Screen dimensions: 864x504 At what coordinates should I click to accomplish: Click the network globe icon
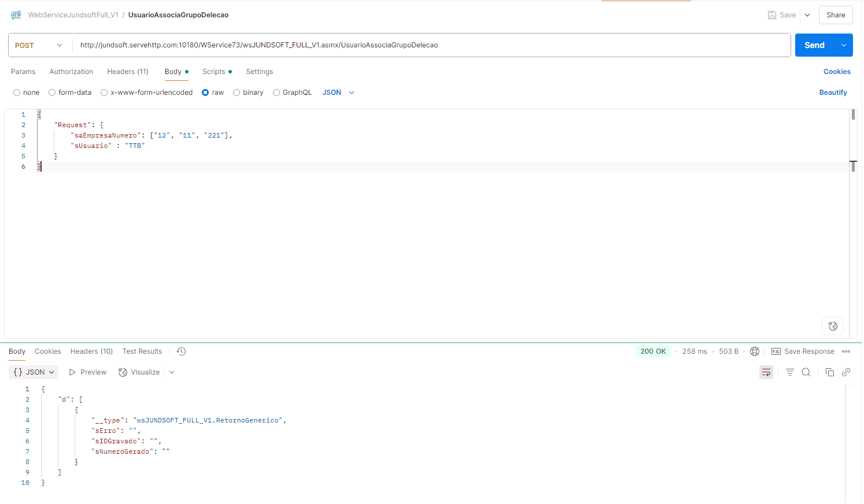[755, 351]
